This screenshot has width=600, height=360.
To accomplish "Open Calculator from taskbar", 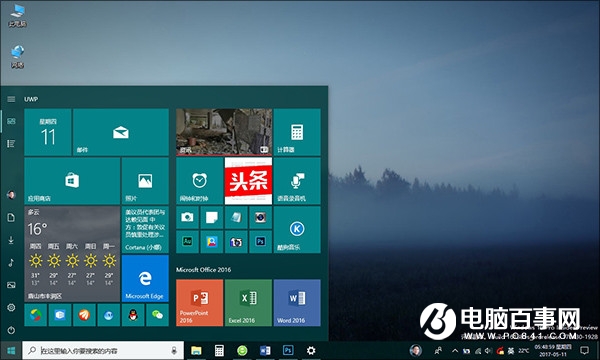I will (x=219, y=350).
